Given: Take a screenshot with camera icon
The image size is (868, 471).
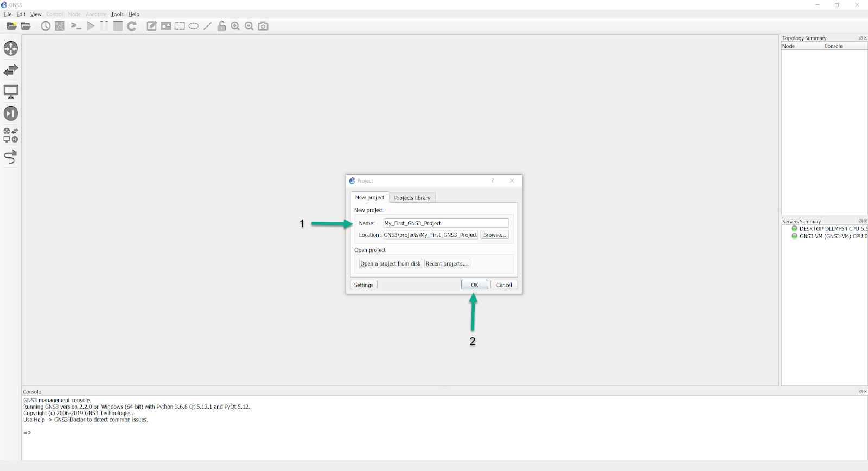Looking at the screenshot, I should pos(263,26).
